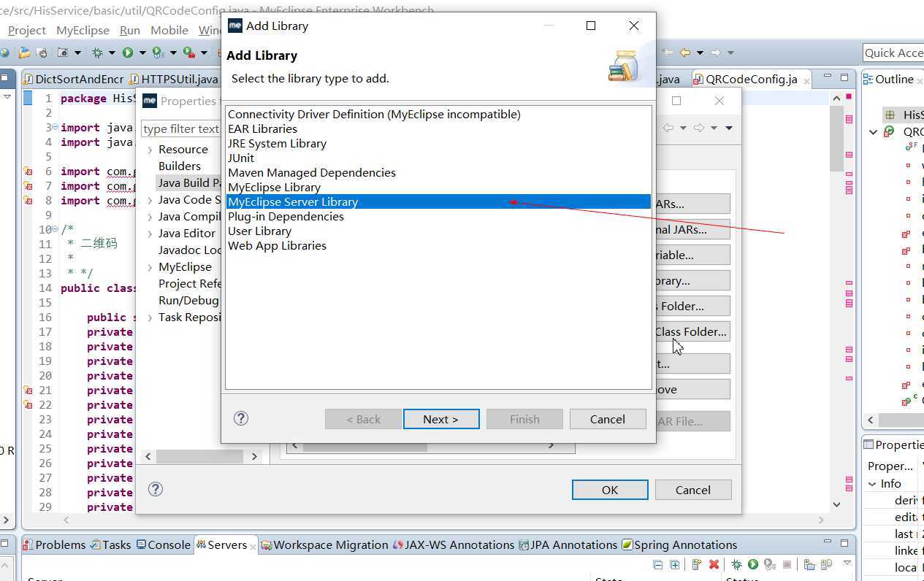This screenshot has height=581, width=924.
Task: Switch to the Console tab
Action: [x=163, y=545]
